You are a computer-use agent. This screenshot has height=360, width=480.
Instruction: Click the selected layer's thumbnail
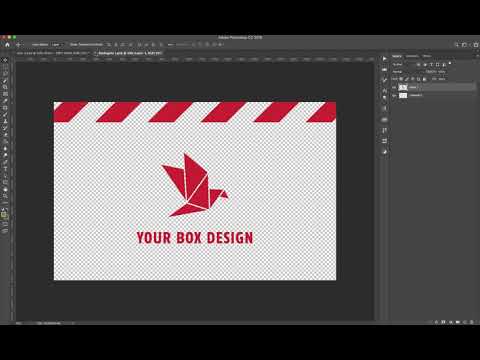[x=403, y=87]
